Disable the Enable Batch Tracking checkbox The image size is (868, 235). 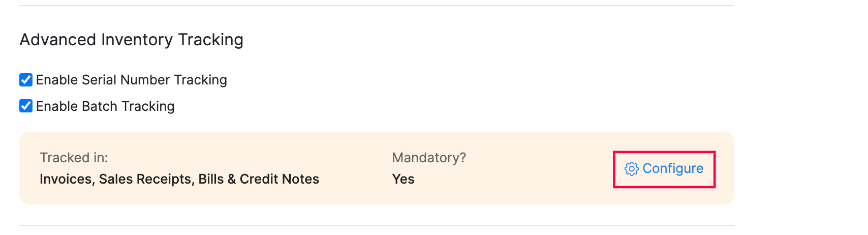[x=26, y=106]
